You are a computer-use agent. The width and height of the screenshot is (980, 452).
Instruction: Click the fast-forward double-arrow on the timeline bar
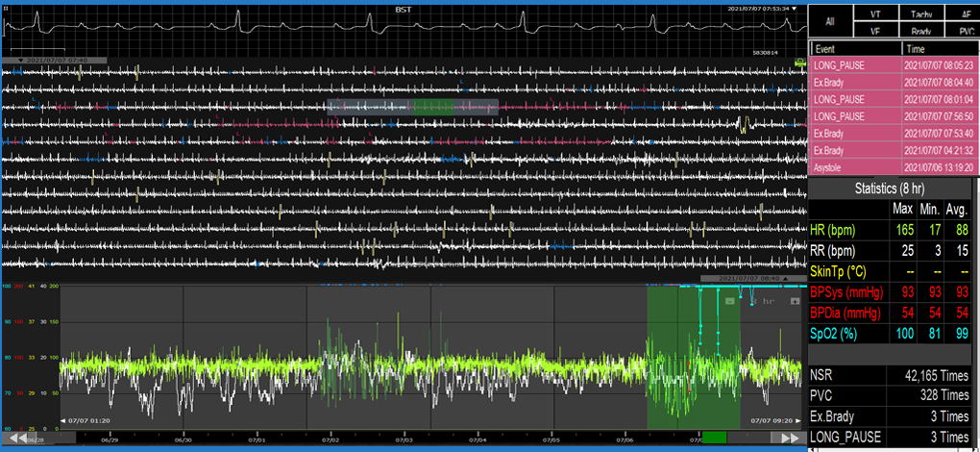point(790,438)
